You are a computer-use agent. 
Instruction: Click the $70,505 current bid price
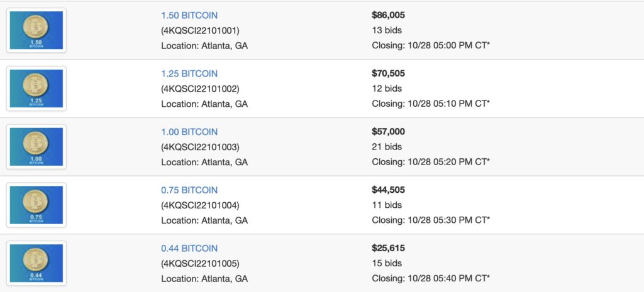[x=389, y=73]
